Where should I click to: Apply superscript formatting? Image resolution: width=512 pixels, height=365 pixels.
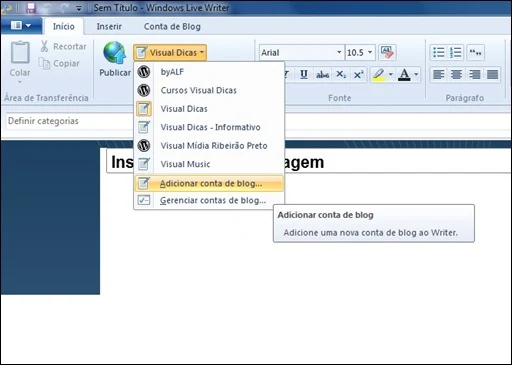pyautogui.click(x=359, y=74)
